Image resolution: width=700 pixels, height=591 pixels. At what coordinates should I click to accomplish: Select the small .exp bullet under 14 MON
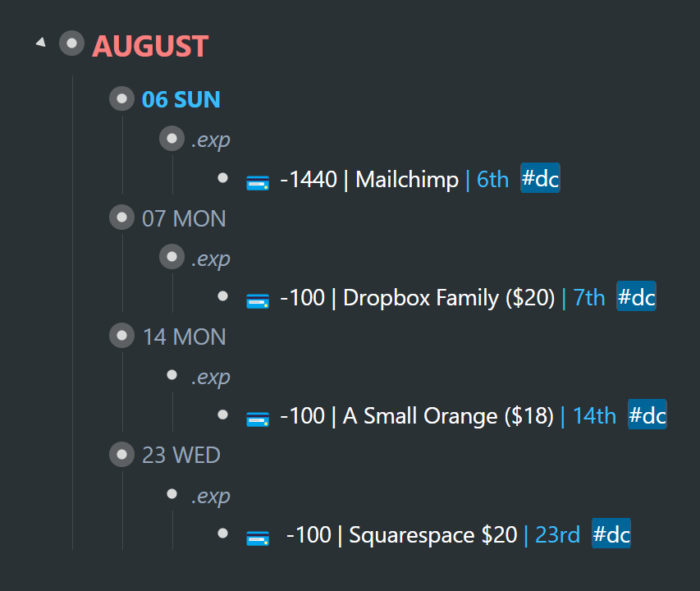point(172,375)
